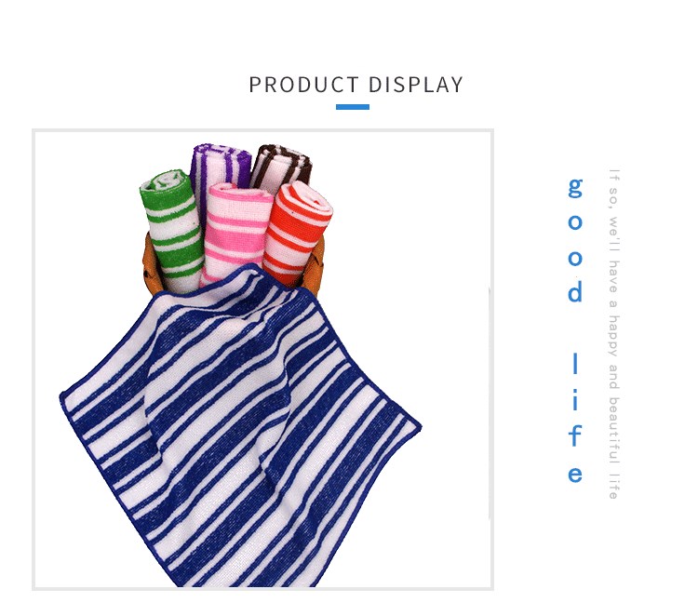The width and height of the screenshot is (698, 616).
Task: Click the blue letter f in life
Action: (x=575, y=435)
